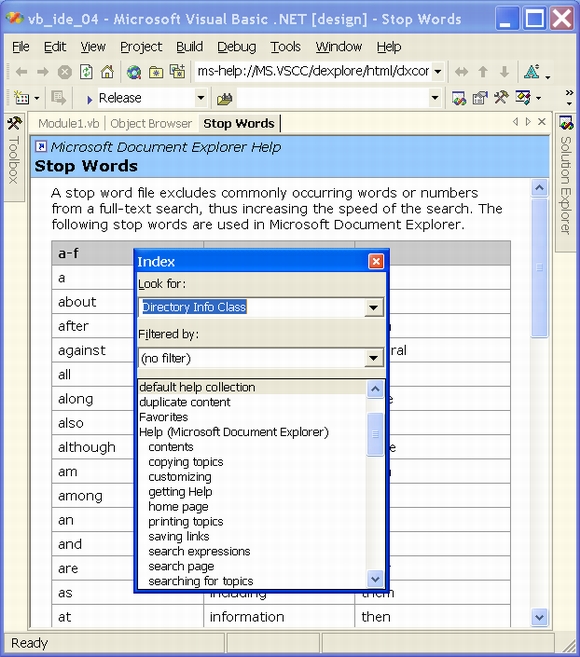The image size is (580, 657).
Task: Click the New Project toolbar icon
Action: [21, 98]
